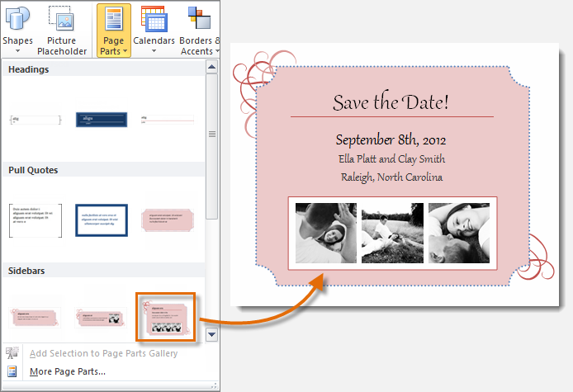Select the pink ticket-shaped pull quote
Viewport: 573px width, 392px height.
pyautogui.click(x=168, y=219)
